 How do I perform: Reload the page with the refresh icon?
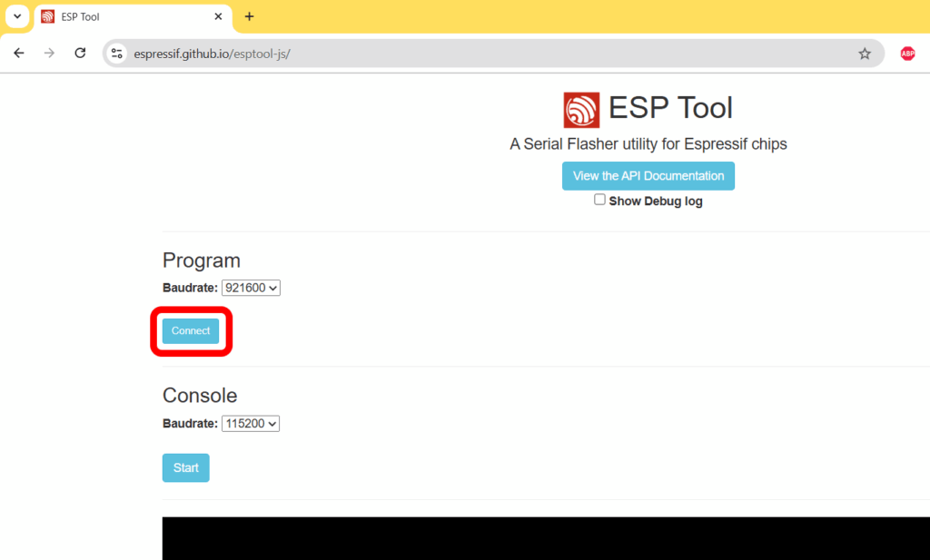click(x=80, y=54)
